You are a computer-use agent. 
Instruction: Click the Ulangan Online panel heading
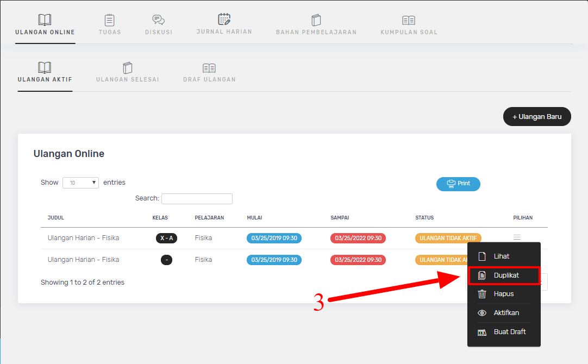(x=69, y=154)
